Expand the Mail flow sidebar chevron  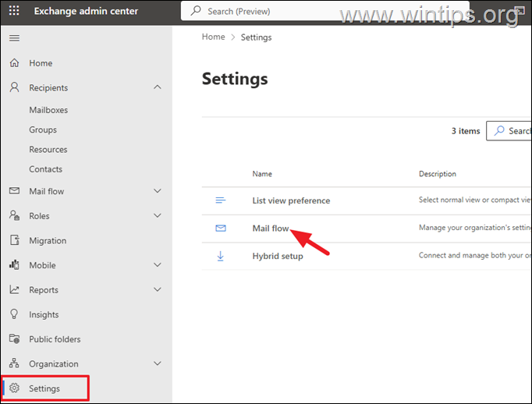point(158,190)
